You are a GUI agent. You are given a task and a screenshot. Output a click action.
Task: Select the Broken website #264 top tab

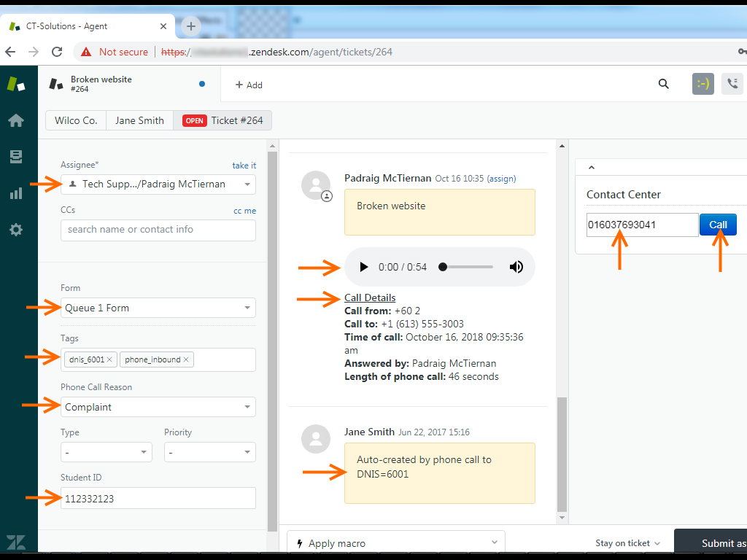(128, 84)
